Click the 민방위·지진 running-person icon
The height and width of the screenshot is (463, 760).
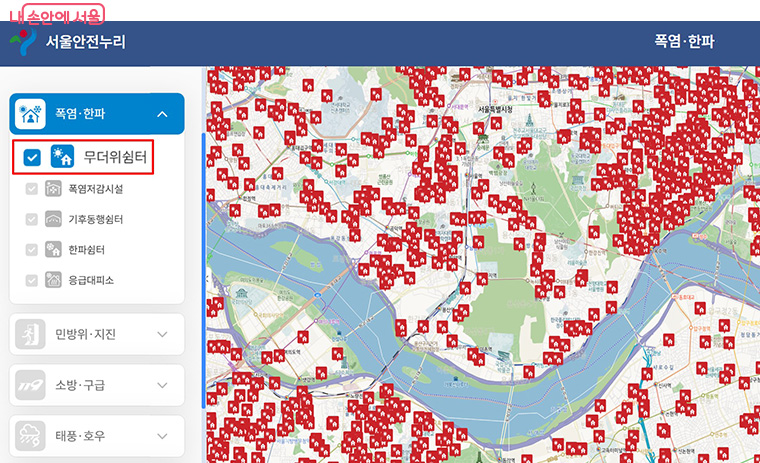pyautogui.click(x=30, y=334)
